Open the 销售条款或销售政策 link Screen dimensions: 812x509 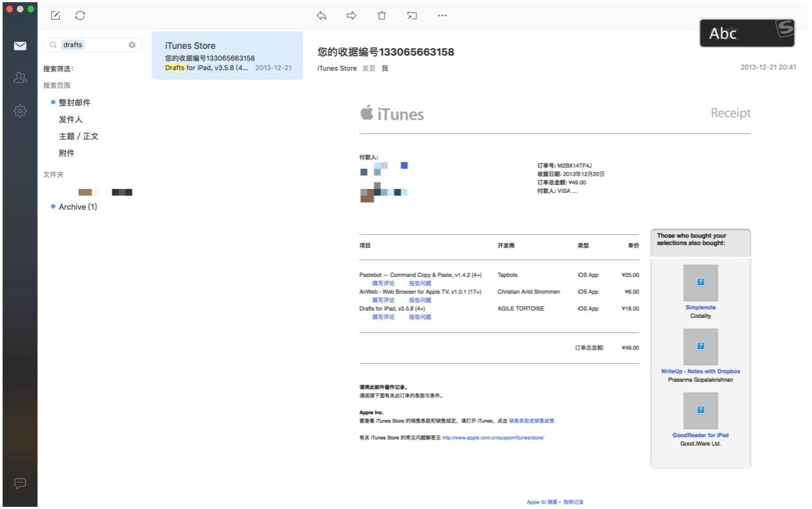point(532,421)
